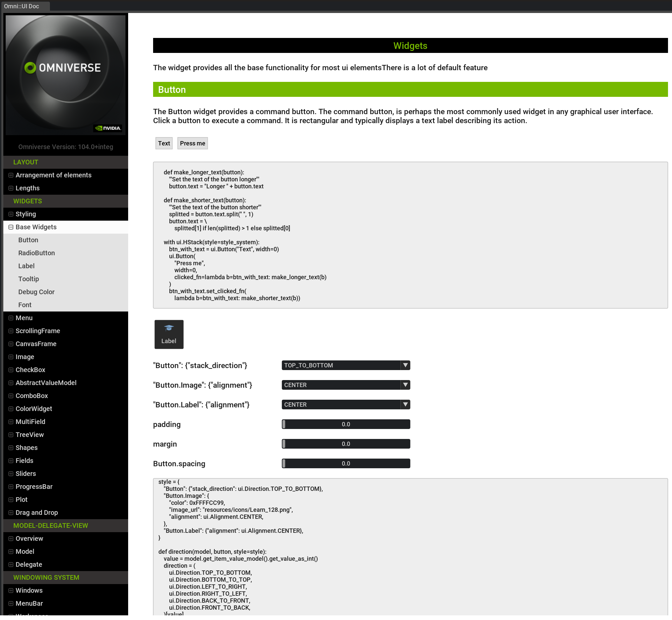
Task: Click the graduation cap Label icon button
Action: tap(169, 334)
